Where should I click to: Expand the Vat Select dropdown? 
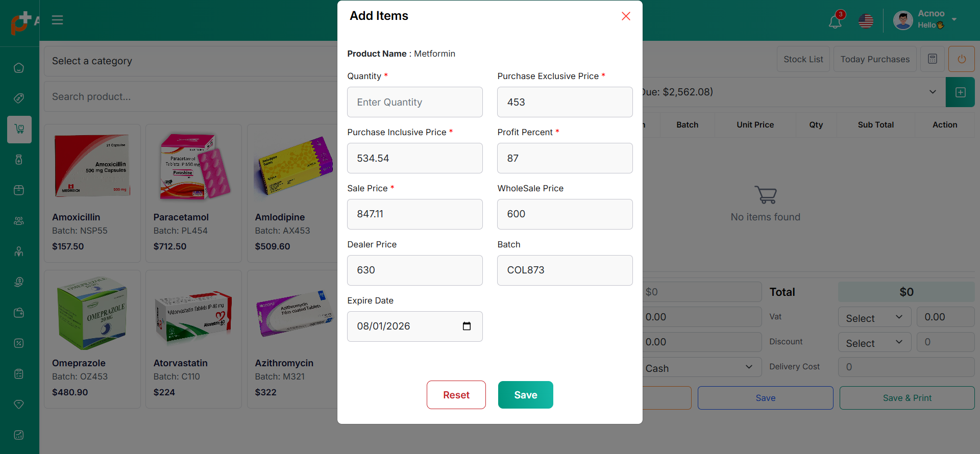874,318
